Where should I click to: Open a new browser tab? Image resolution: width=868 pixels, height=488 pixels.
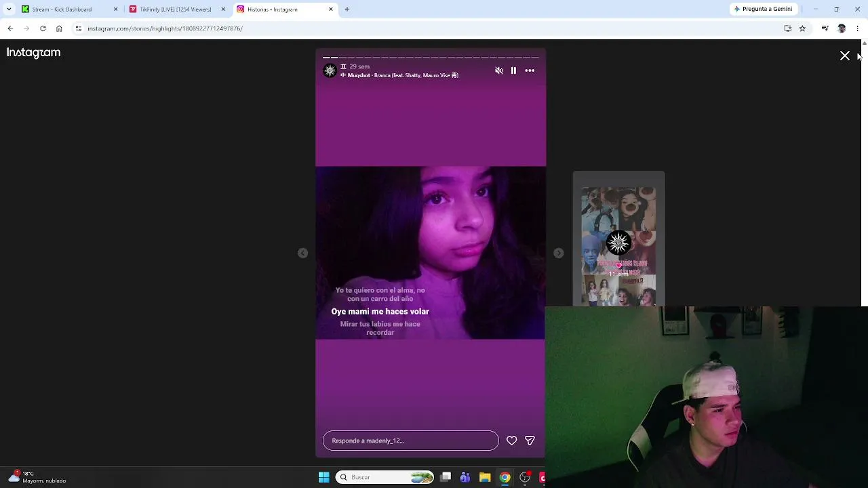pyautogui.click(x=347, y=9)
